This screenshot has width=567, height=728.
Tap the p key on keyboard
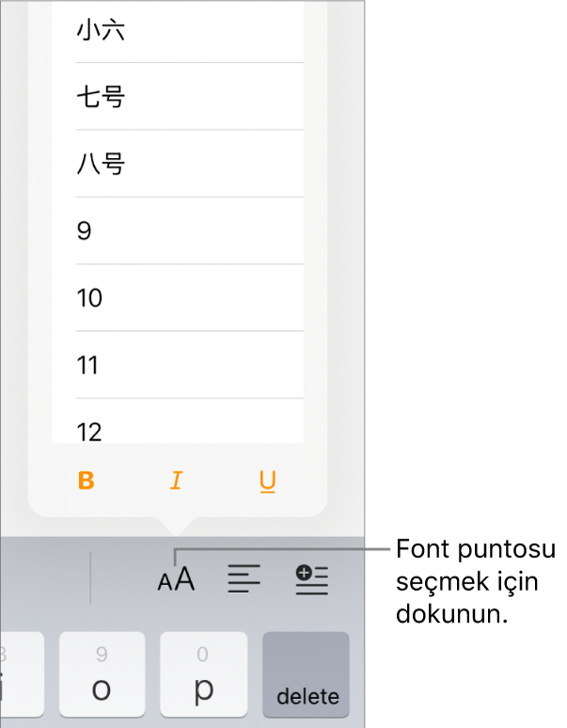(x=204, y=674)
